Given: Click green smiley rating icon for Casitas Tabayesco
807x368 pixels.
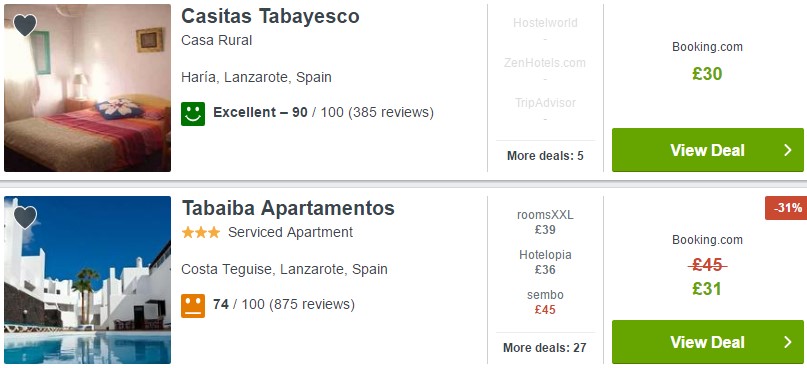Looking at the screenshot, I should pyautogui.click(x=193, y=113).
